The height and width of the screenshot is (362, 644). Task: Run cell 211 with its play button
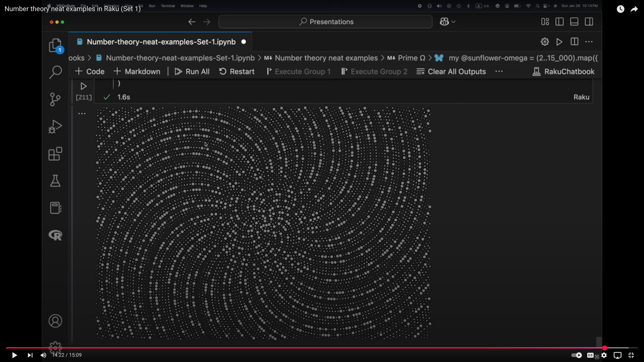click(x=84, y=86)
